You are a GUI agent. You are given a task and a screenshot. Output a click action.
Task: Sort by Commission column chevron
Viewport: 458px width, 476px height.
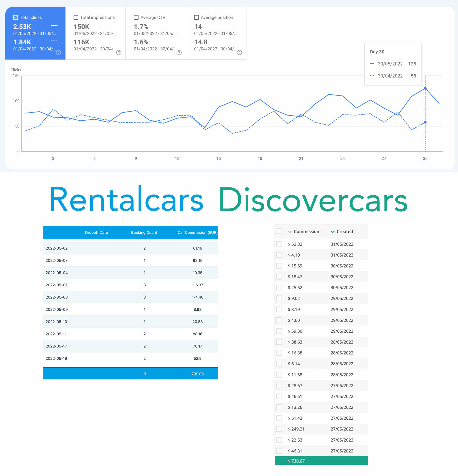pos(290,232)
